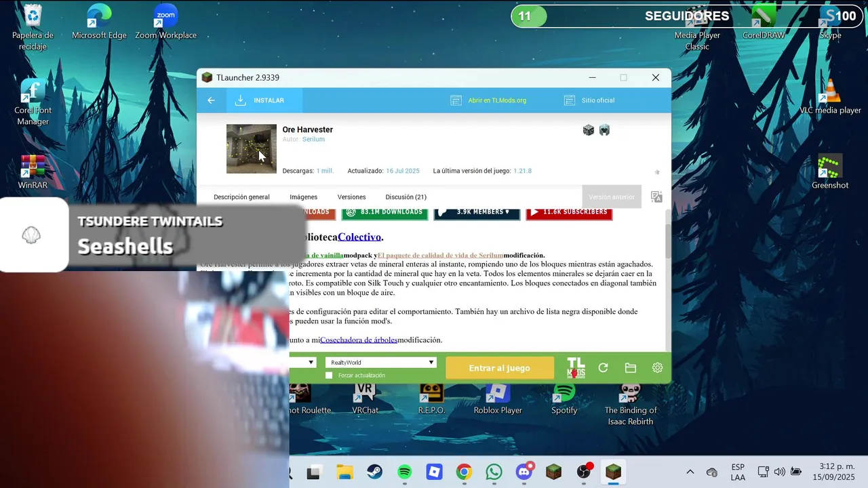Select the Greenshot desktop icon
The height and width of the screenshot is (488, 868).
click(x=830, y=172)
